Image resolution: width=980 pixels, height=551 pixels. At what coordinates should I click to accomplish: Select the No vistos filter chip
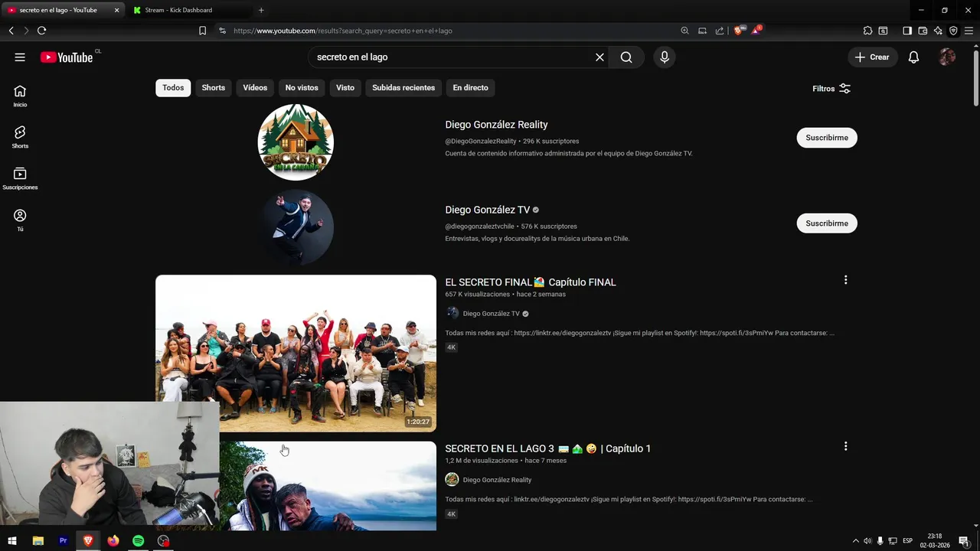pos(302,87)
